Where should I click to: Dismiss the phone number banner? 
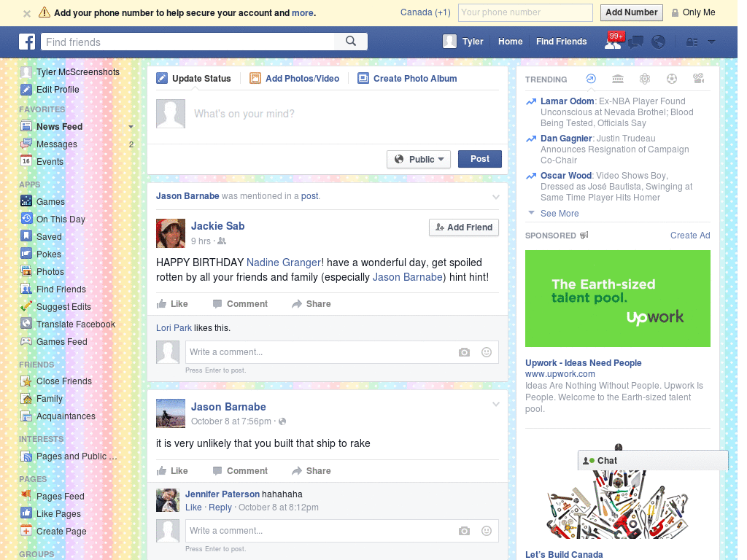click(x=27, y=13)
